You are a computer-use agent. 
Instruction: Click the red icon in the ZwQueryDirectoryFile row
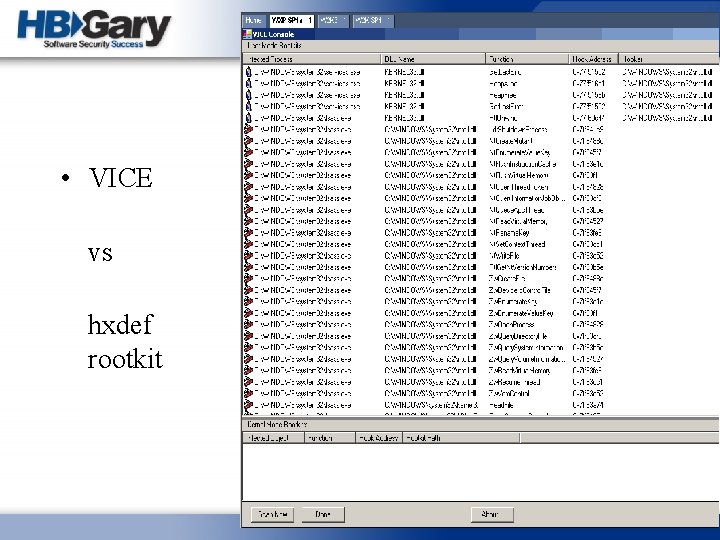click(248, 336)
